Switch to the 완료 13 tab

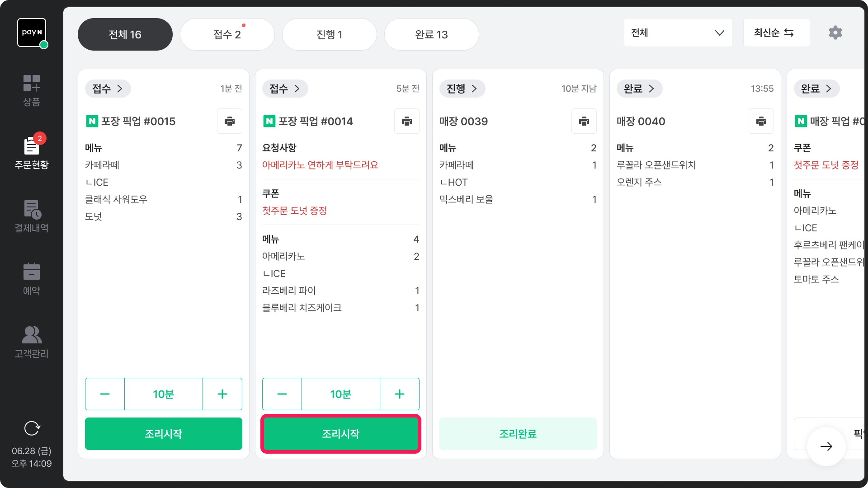click(431, 34)
